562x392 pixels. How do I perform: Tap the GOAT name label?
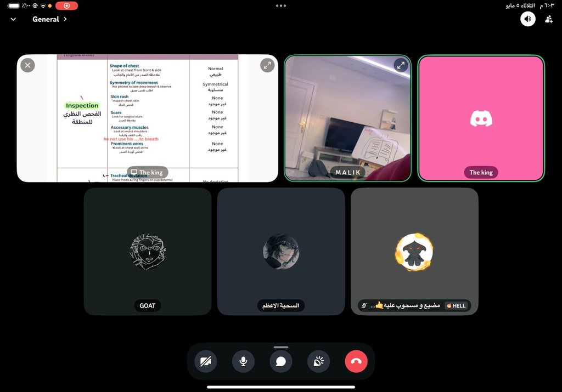click(x=147, y=305)
